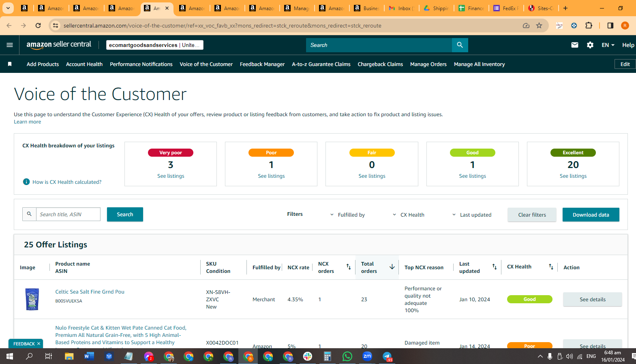Click the Search title, ASIN input field
636x364 pixels.
[68, 214]
